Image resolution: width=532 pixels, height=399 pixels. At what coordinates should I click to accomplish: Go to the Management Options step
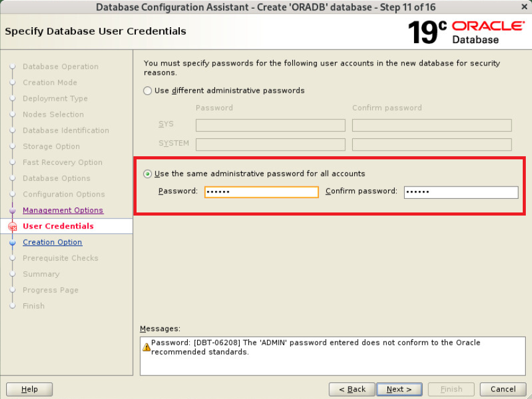coord(63,211)
